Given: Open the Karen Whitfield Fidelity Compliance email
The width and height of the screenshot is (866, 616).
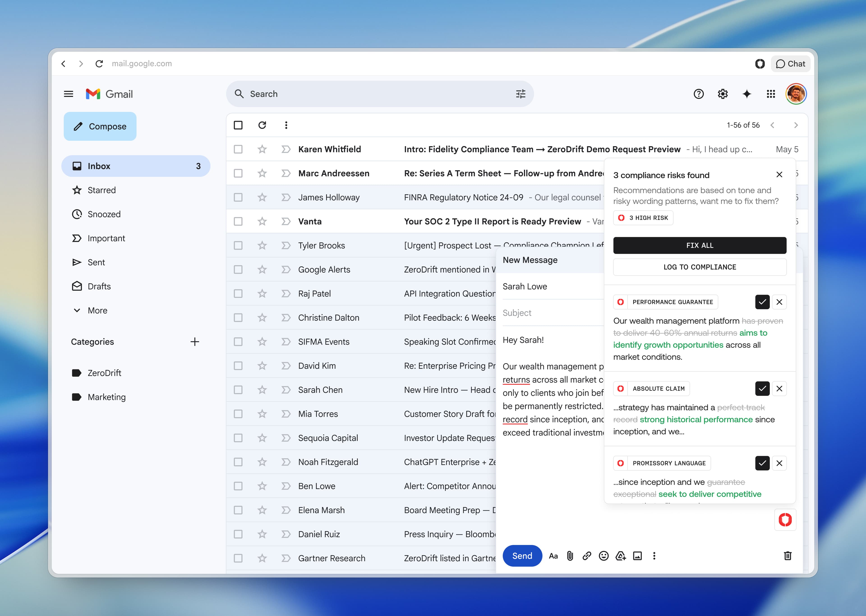Looking at the screenshot, I should 517,149.
